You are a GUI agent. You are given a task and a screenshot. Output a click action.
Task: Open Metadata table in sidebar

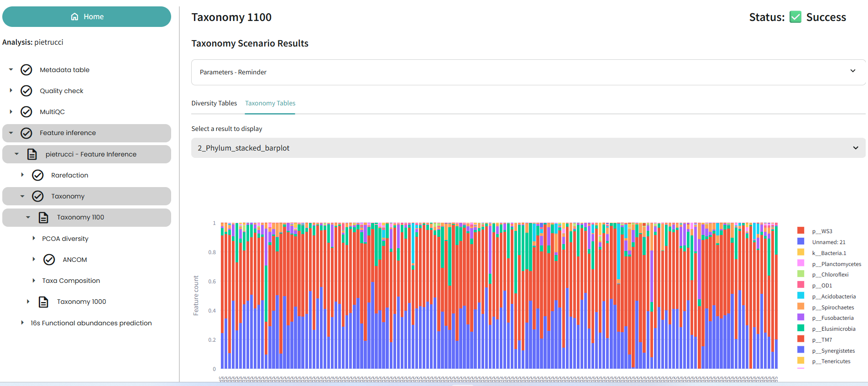(x=64, y=70)
